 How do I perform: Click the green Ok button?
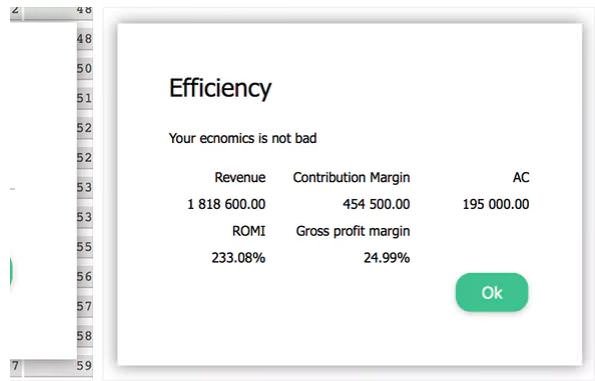[492, 293]
